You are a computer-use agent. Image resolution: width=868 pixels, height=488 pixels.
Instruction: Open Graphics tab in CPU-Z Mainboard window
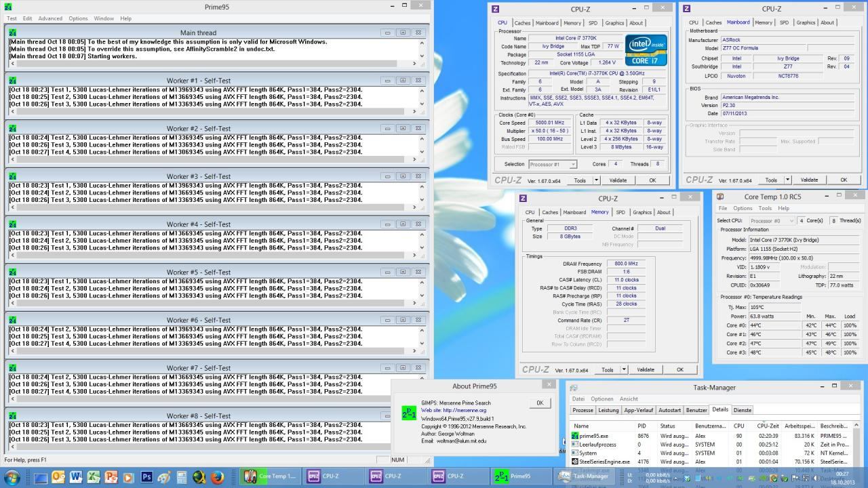(x=806, y=22)
